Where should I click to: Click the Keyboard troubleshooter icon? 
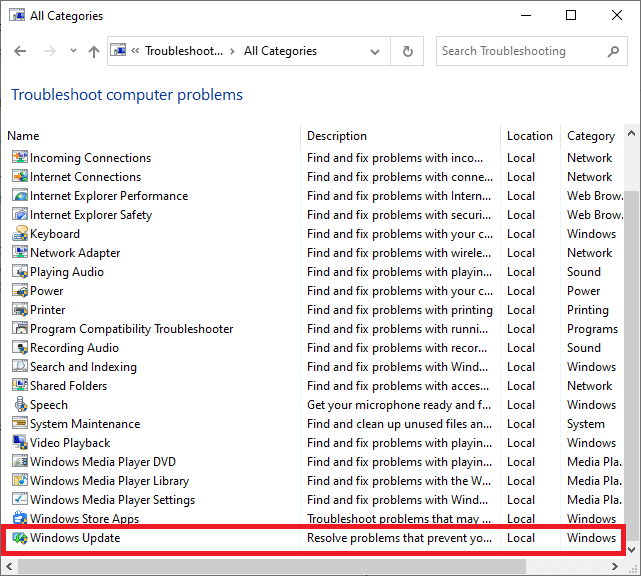pos(20,234)
